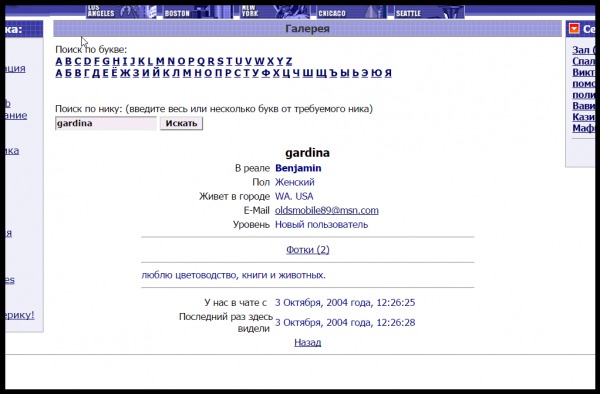Filter gallery by Latin letter A
This screenshot has height=394, width=600.
point(59,61)
